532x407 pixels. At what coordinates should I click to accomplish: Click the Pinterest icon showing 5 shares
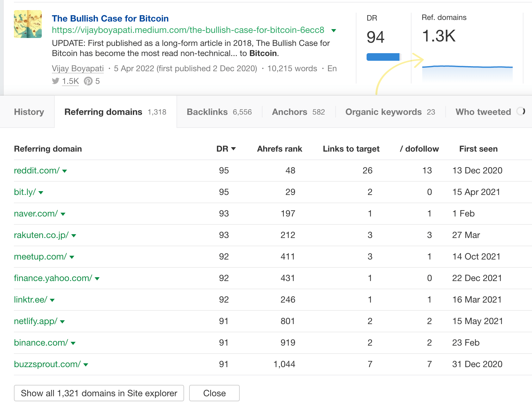[89, 81]
